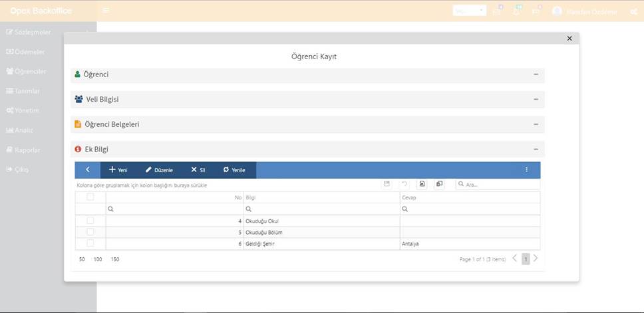Tick the select-all checkbox in header
644x313 pixels.
click(x=90, y=197)
